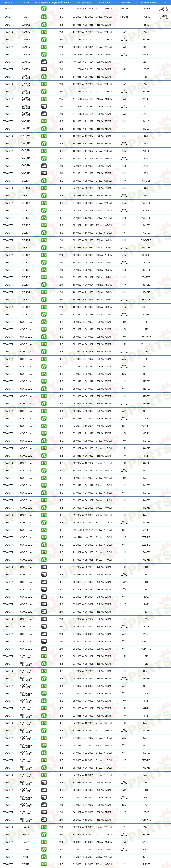
Task: Click petrol icon in COROLLA 86kW/117KM 7A-FE row
Action: pyautogui.click(x=44, y=560)
